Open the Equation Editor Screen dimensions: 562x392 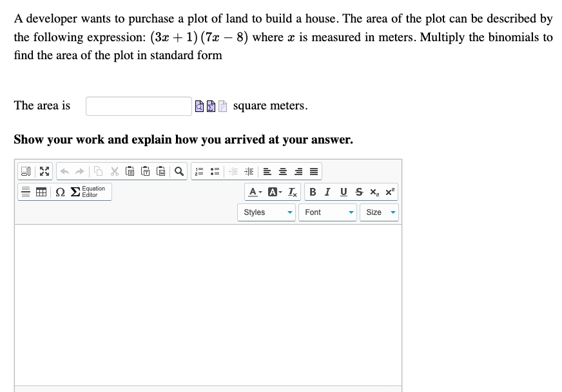88,192
